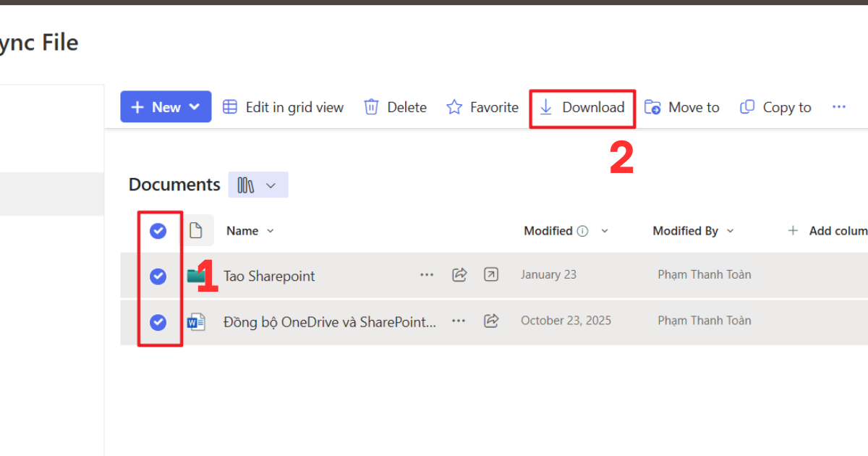Screen dimensions: 868x456
Task: Open Tao Sharepoint in new window
Action: (x=491, y=275)
